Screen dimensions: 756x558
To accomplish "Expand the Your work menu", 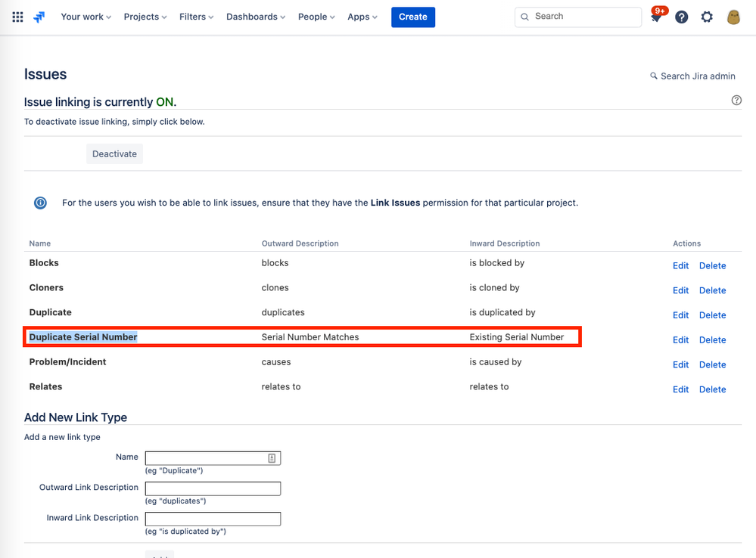I will pos(86,17).
